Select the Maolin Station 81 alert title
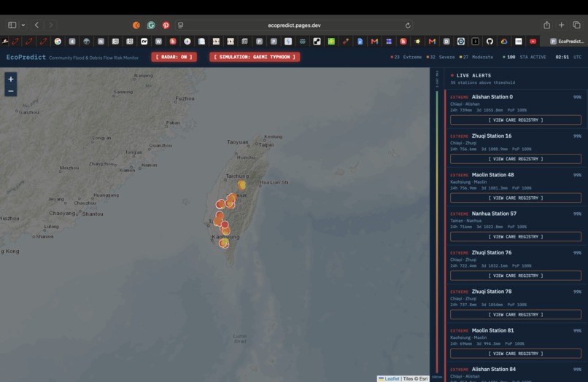This screenshot has height=382, width=588. coord(492,331)
